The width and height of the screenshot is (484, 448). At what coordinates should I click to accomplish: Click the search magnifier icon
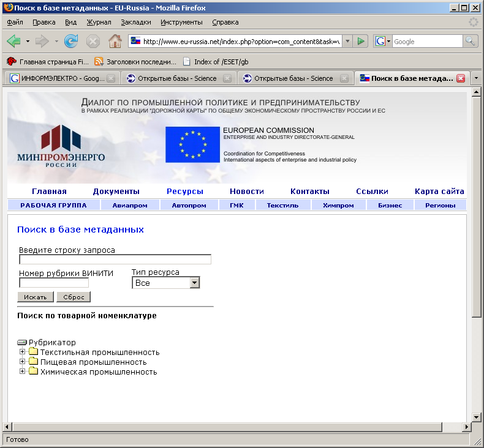470,41
